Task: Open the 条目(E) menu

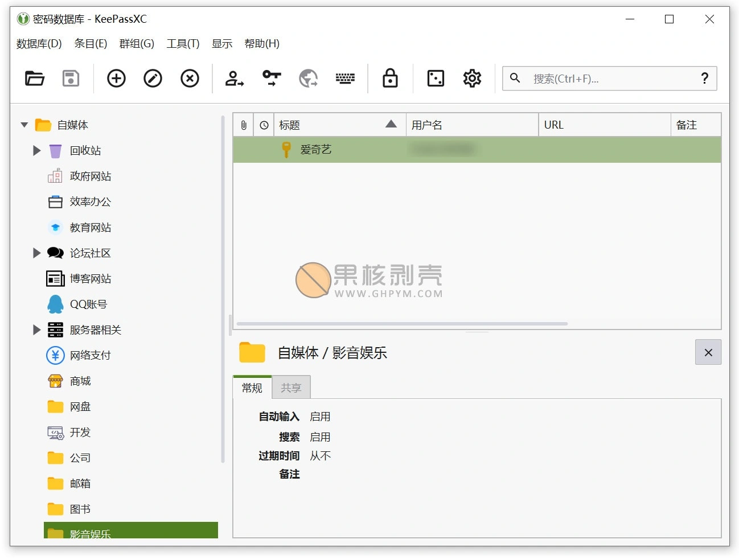Action: click(91, 44)
